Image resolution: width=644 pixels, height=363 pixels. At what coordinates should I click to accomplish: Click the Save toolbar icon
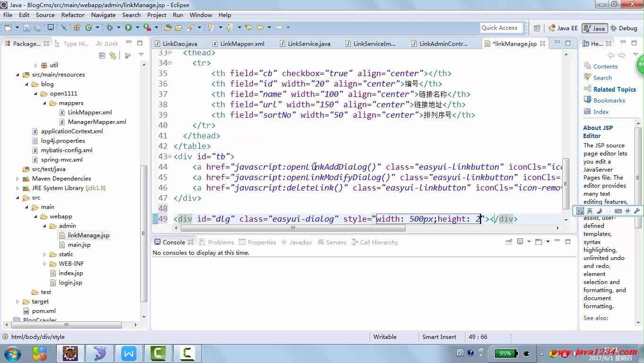tap(26, 27)
